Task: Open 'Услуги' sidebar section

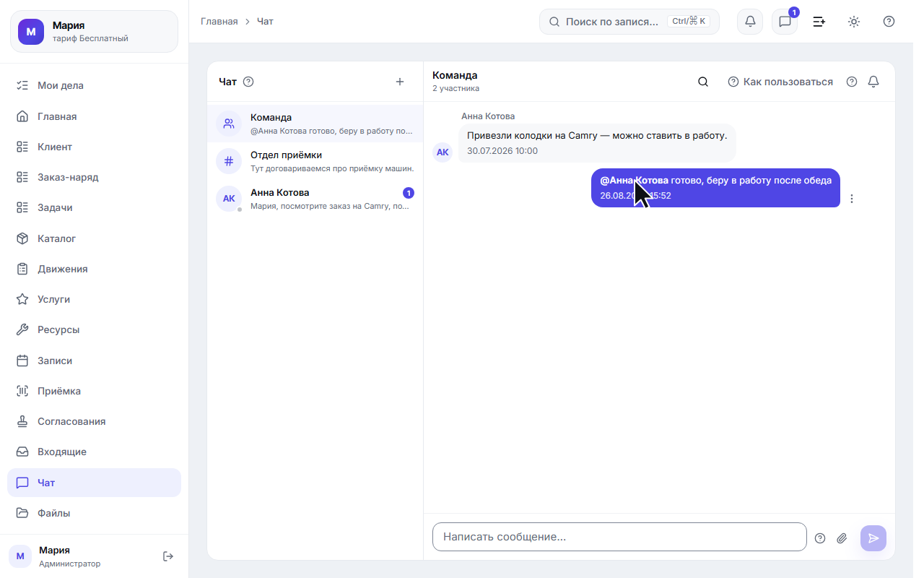Action: point(94,299)
